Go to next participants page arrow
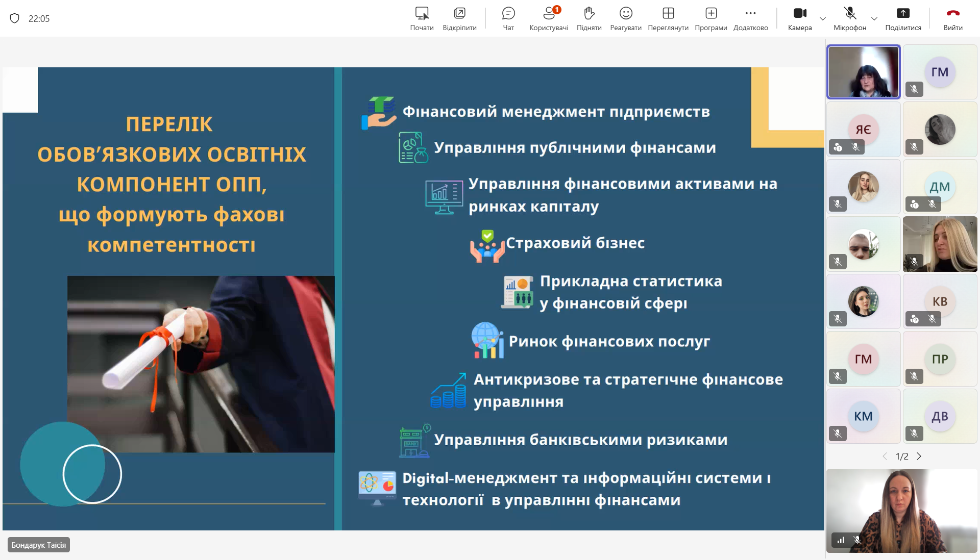 point(919,456)
